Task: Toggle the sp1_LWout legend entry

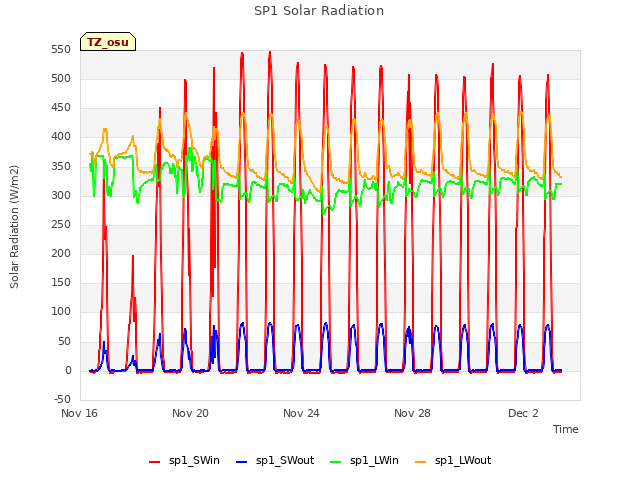Action: 453,460
